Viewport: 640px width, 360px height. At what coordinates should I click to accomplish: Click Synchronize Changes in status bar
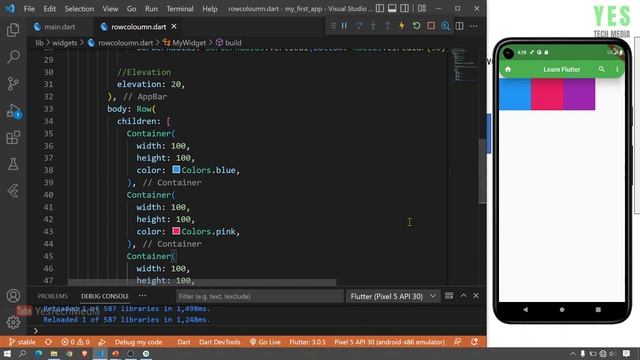pos(48,342)
